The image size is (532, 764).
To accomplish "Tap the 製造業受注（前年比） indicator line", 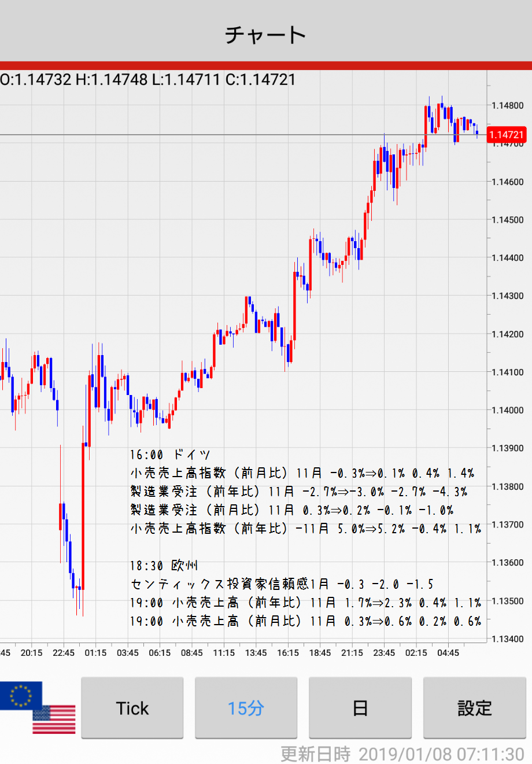I will point(298,492).
